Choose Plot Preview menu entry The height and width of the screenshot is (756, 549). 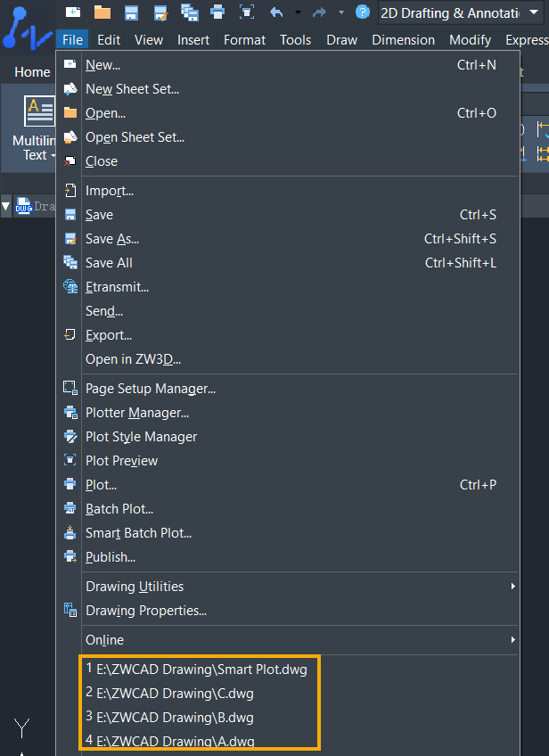pos(288,460)
